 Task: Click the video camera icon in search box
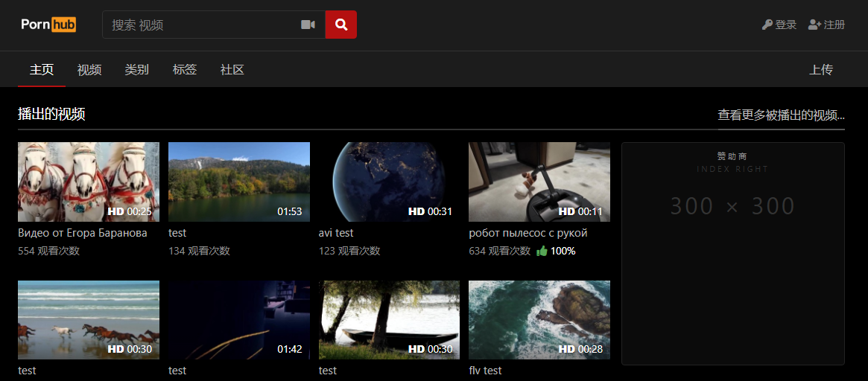[x=308, y=25]
